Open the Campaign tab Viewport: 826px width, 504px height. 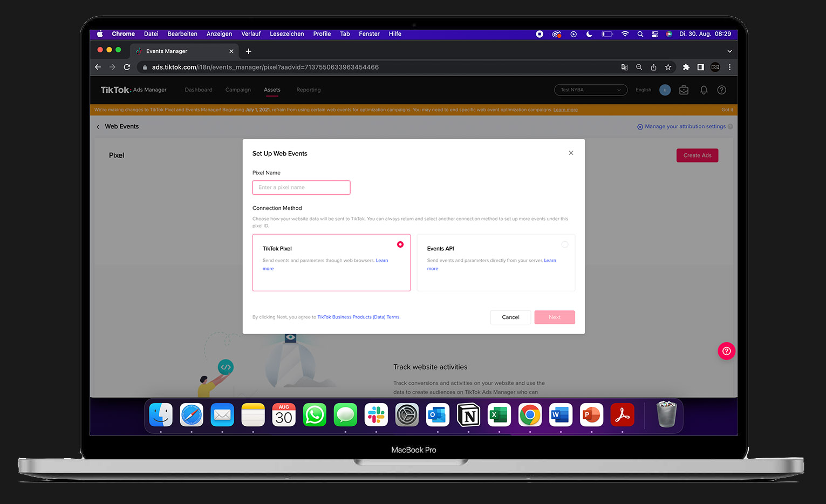pyautogui.click(x=238, y=90)
